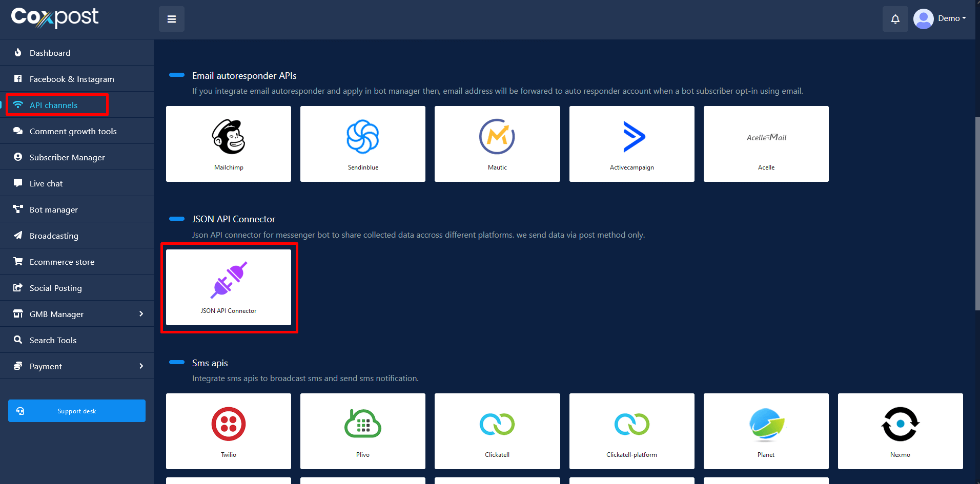
Task: Open the notification bell
Action: click(x=895, y=19)
